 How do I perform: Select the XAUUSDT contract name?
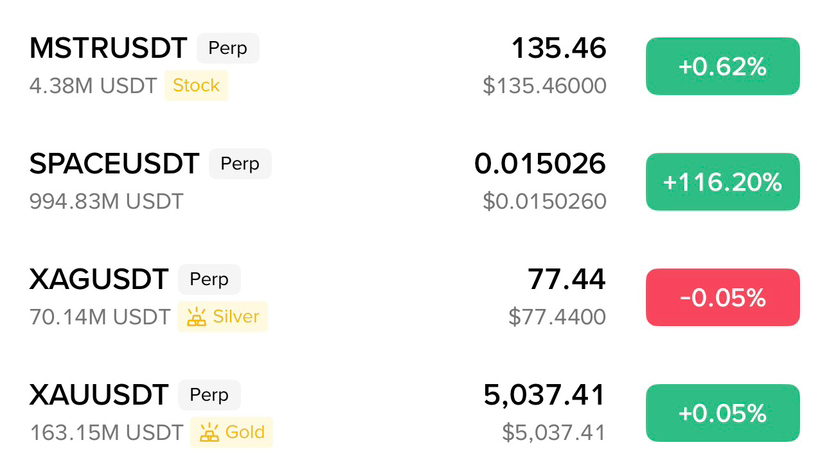99,394
